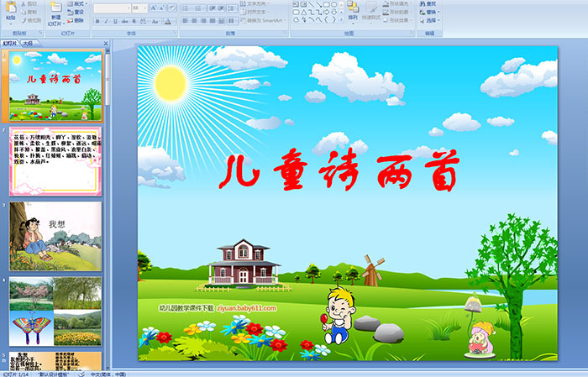Open the Columns dropdown in paragraph group
The height and width of the screenshot is (377, 588).
click(233, 21)
